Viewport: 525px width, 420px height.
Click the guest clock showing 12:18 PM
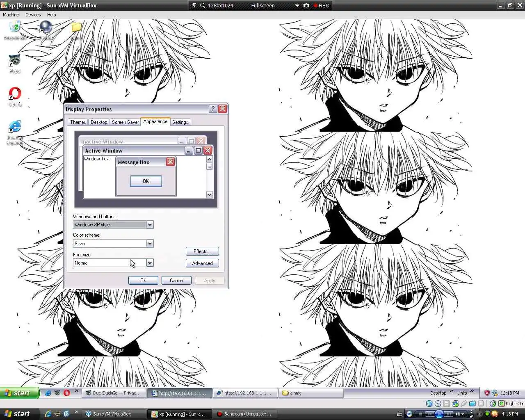tap(510, 393)
